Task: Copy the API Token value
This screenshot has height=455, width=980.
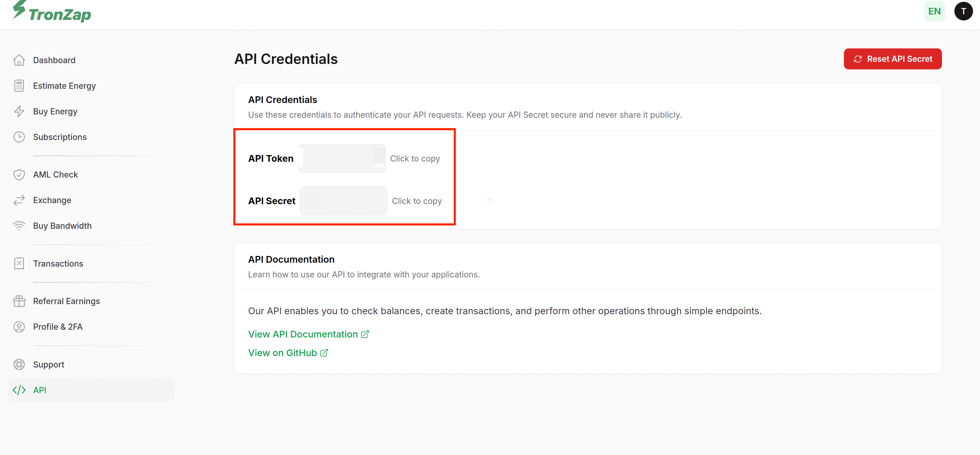Action: [342, 158]
